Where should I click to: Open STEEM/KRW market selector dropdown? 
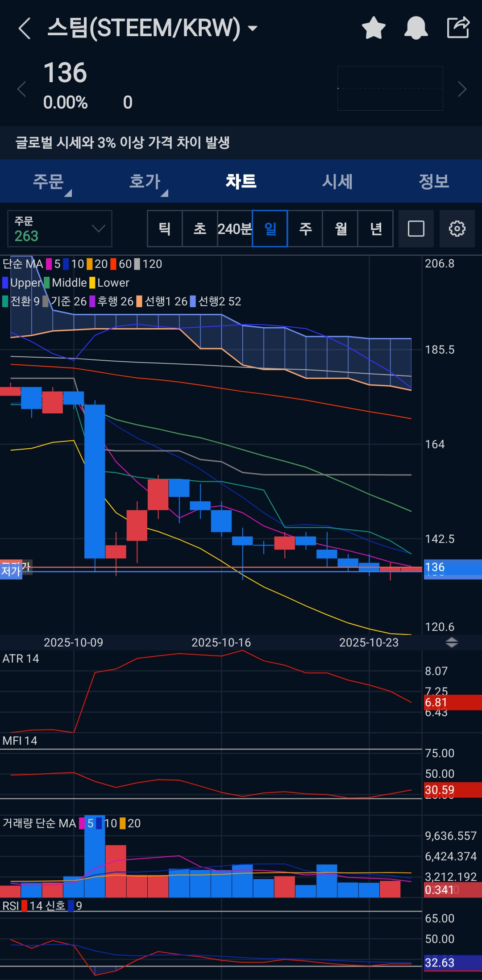click(152, 28)
